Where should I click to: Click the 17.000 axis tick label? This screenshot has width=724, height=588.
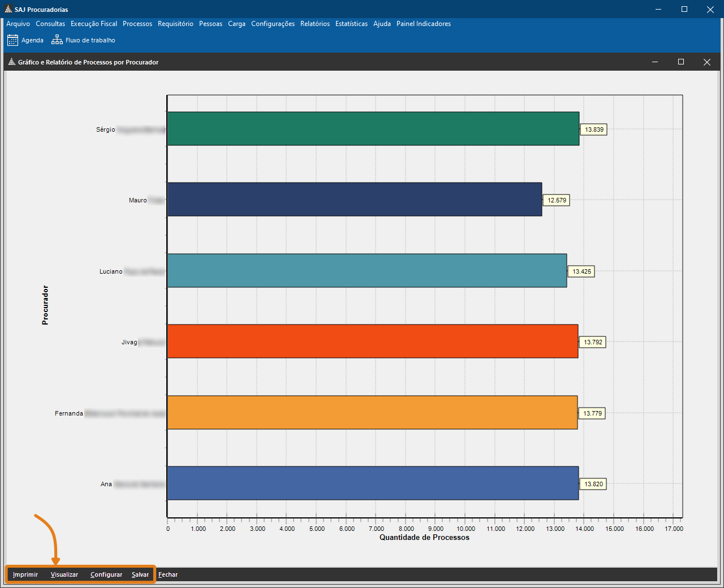[674, 529]
